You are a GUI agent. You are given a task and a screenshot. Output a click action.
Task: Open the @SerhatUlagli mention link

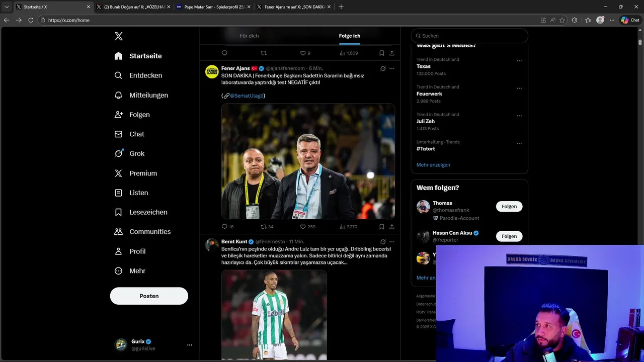coord(247,96)
